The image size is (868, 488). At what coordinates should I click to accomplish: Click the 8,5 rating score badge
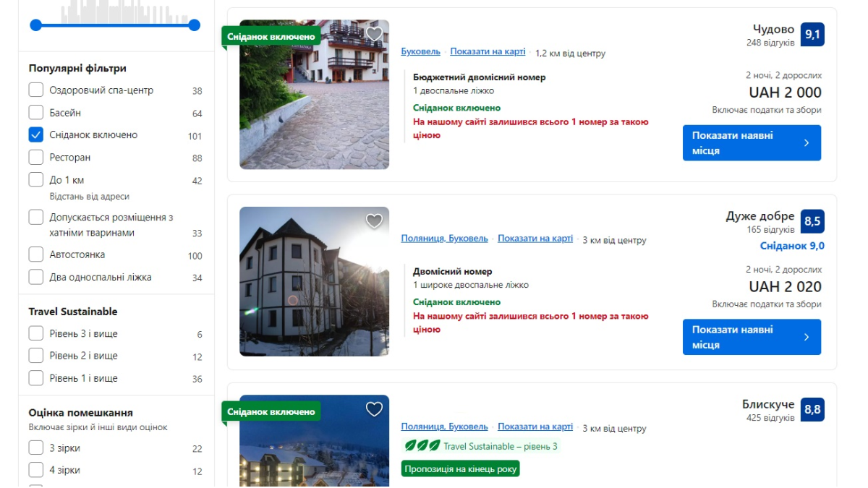812,221
